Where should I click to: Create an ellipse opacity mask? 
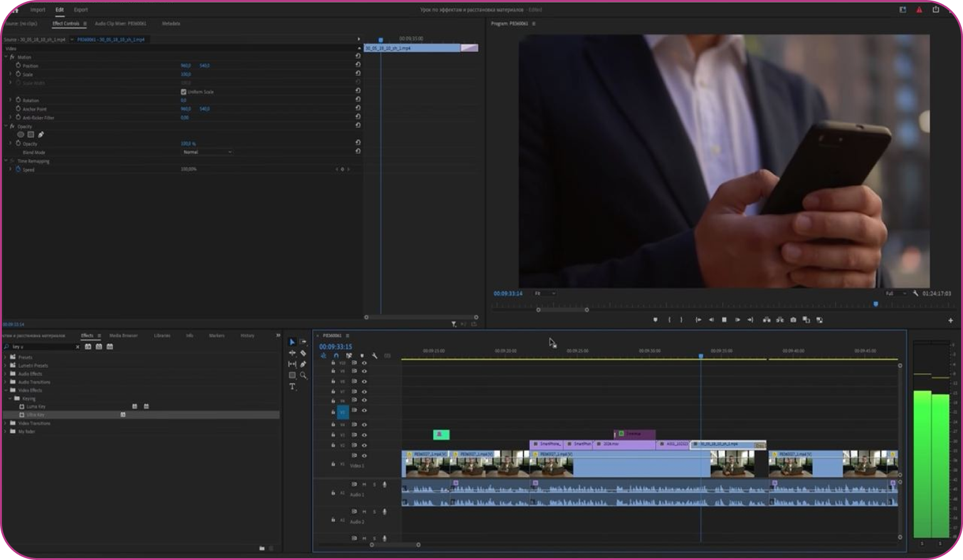[21, 135]
